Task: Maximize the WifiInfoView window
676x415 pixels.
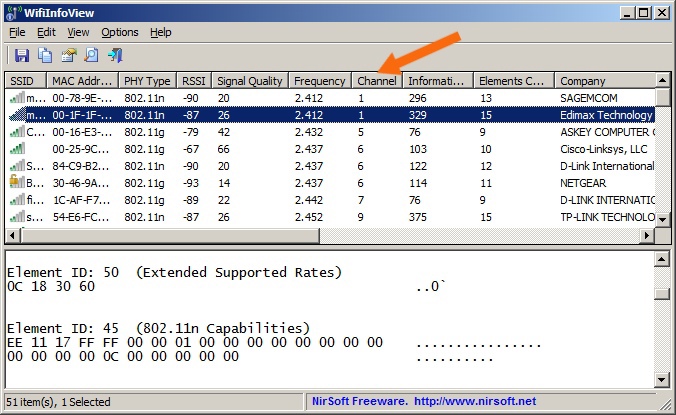Action: [x=644, y=13]
